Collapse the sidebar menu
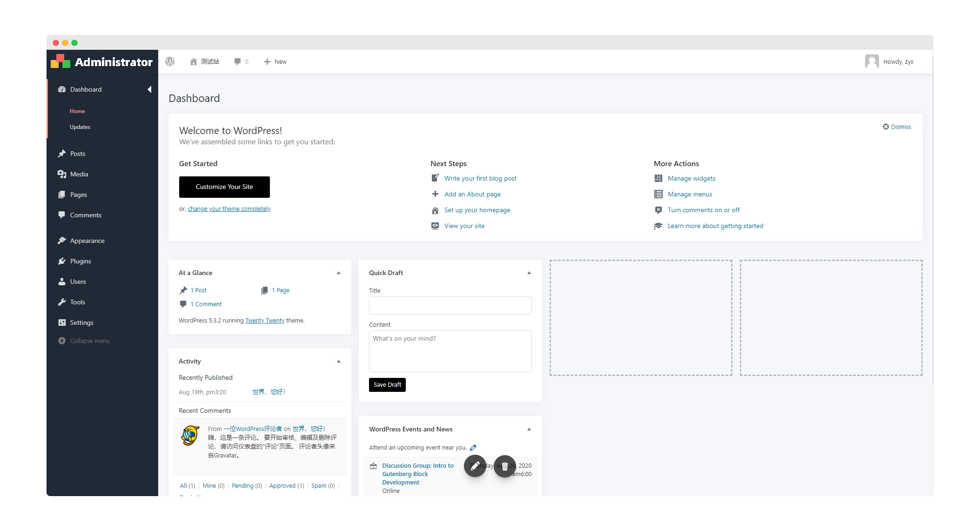The height and width of the screenshot is (531, 980). coord(84,341)
